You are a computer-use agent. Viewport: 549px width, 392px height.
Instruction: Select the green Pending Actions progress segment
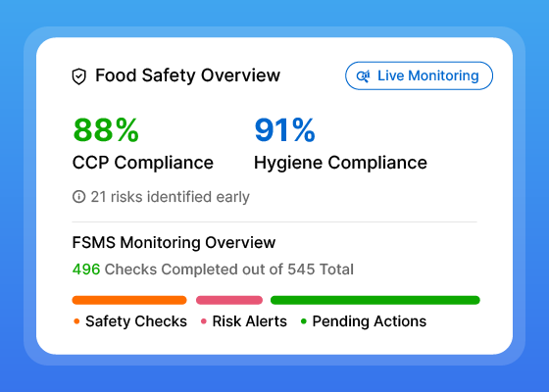click(x=374, y=300)
